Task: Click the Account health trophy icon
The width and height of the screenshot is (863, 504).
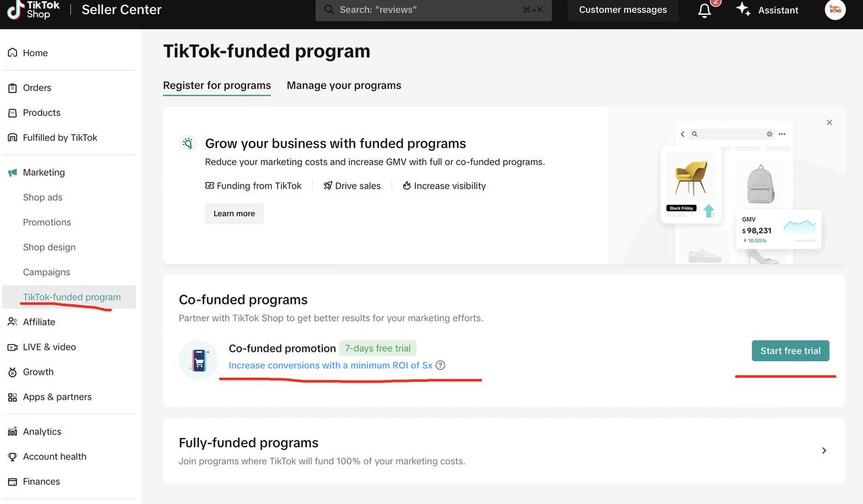Action: click(x=12, y=457)
